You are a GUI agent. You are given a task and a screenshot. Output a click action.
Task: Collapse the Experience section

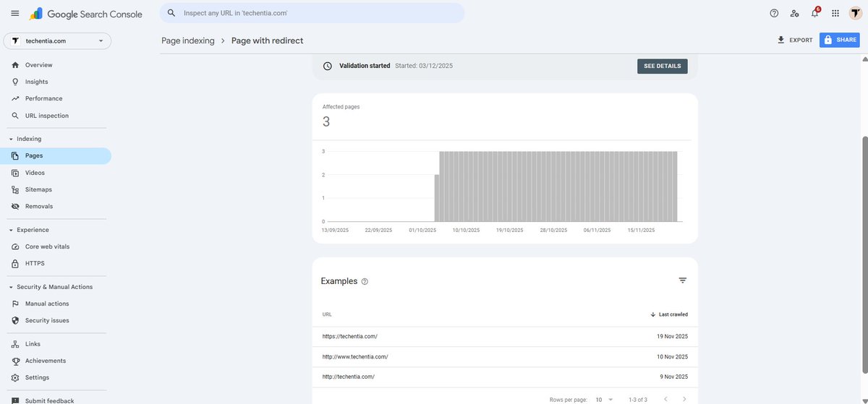[11, 230]
